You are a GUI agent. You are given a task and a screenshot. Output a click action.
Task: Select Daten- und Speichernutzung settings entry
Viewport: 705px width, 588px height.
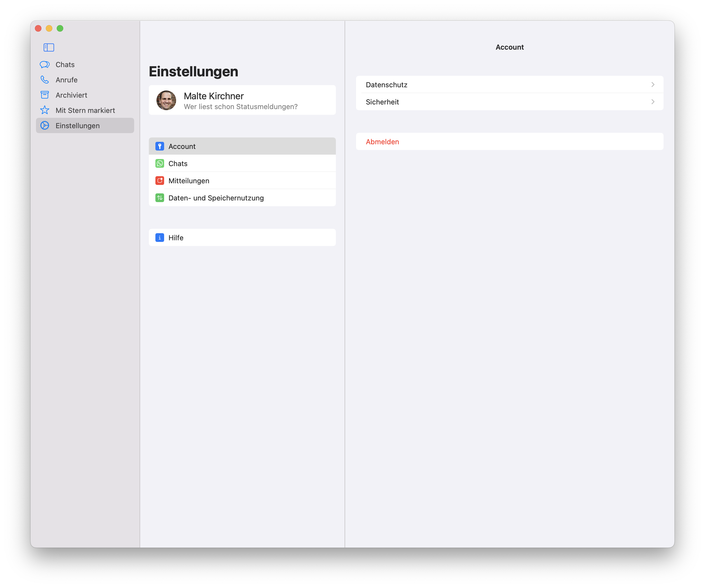216,198
